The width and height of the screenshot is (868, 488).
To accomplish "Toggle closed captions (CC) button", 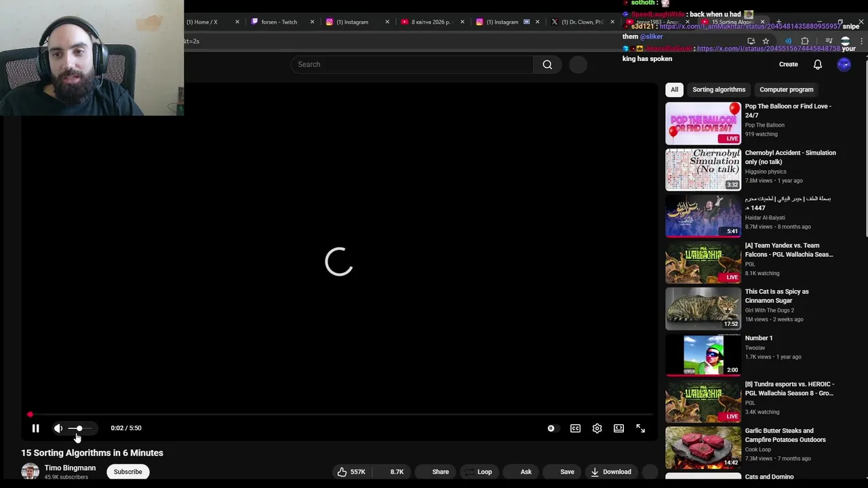I will [x=575, y=428].
